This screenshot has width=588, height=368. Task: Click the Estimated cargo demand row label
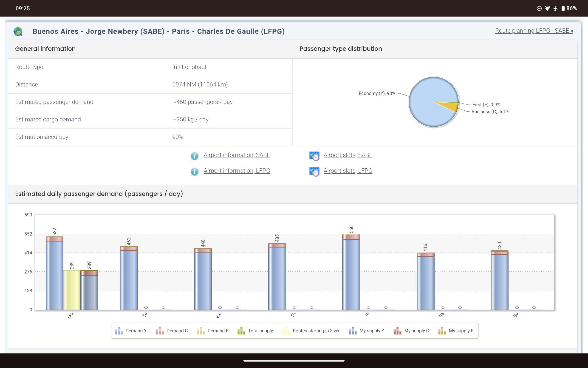coord(48,120)
